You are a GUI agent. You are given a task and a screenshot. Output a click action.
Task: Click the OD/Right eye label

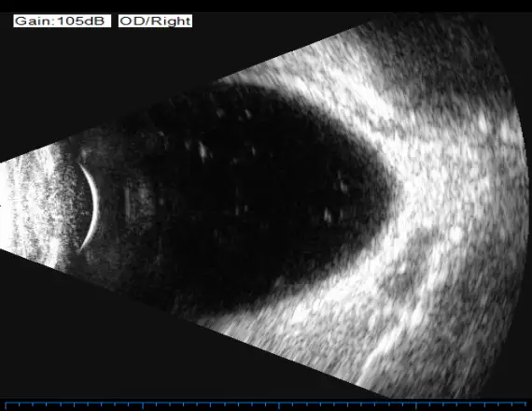(155, 21)
